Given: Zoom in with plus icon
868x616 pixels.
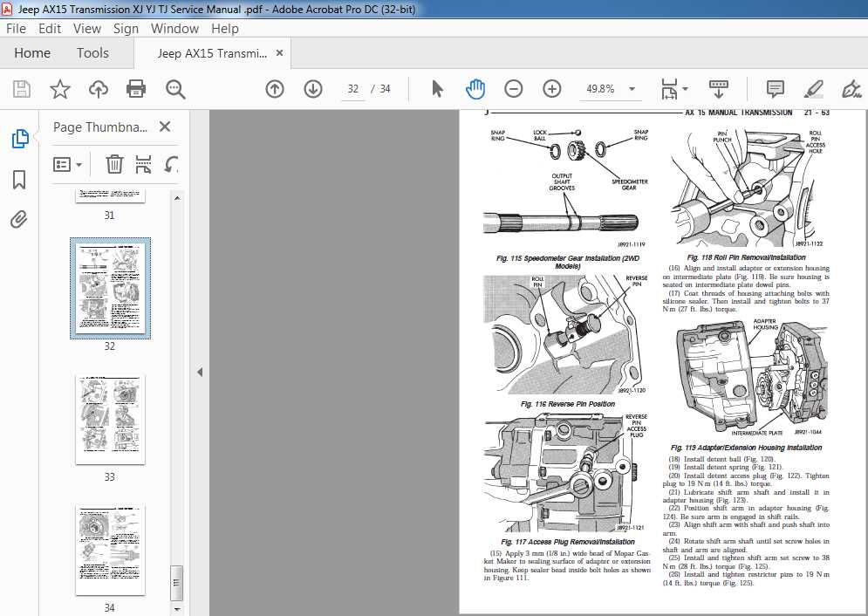Looking at the screenshot, I should [x=552, y=89].
